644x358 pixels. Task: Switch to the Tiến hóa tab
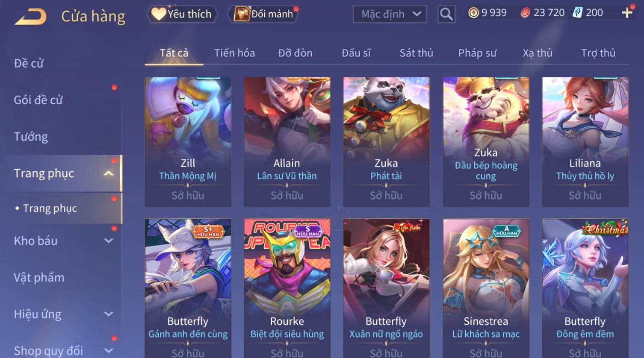[234, 53]
